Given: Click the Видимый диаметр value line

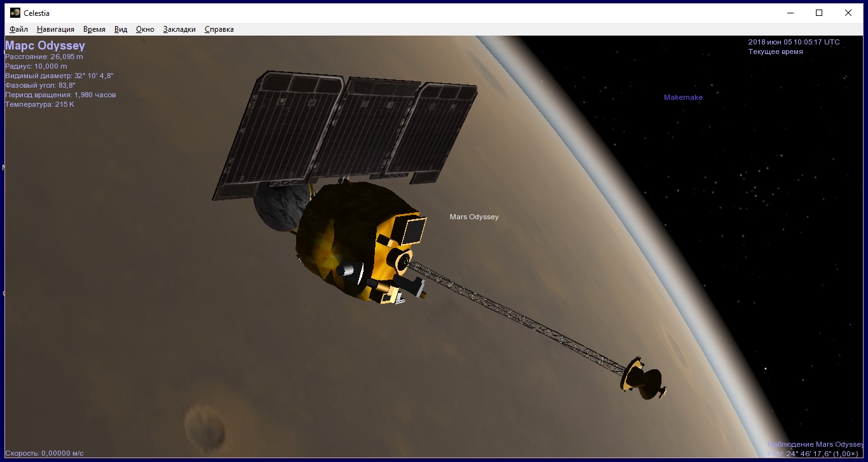Looking at the screenshot, I should click(59, 76).
